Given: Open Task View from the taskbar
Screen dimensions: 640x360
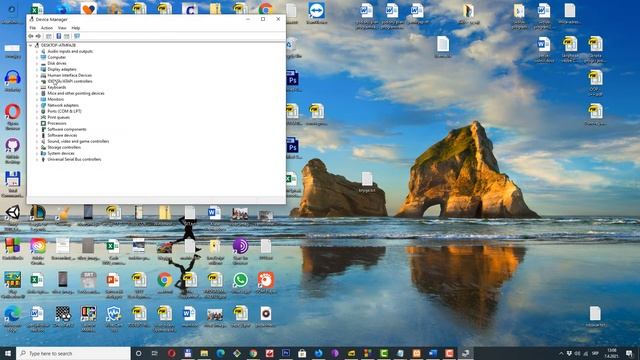Looking at the screenshot, I should [x=155, y=353].
